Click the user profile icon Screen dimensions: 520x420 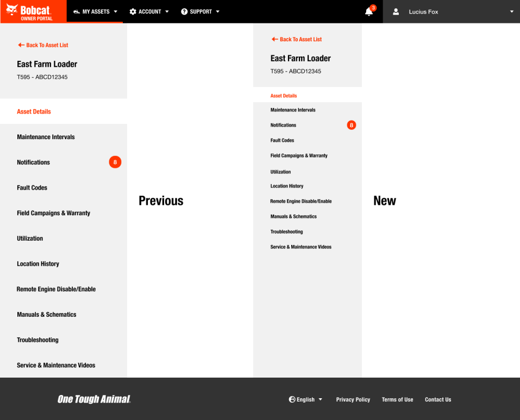pos(396,11)
